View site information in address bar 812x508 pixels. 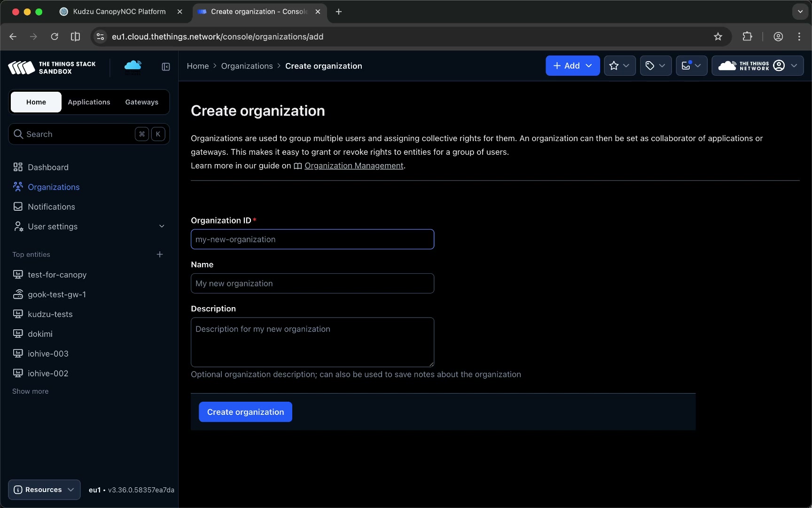click(x=100, y=37)
